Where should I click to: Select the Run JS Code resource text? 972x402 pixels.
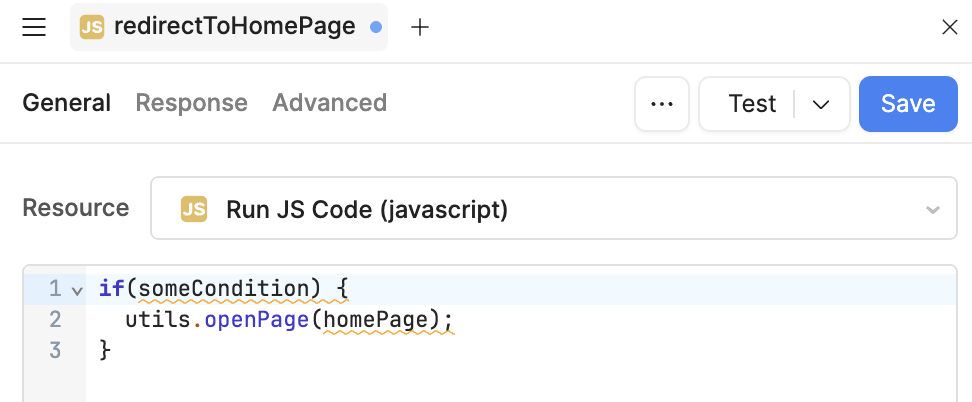click(x=366, y=209)
